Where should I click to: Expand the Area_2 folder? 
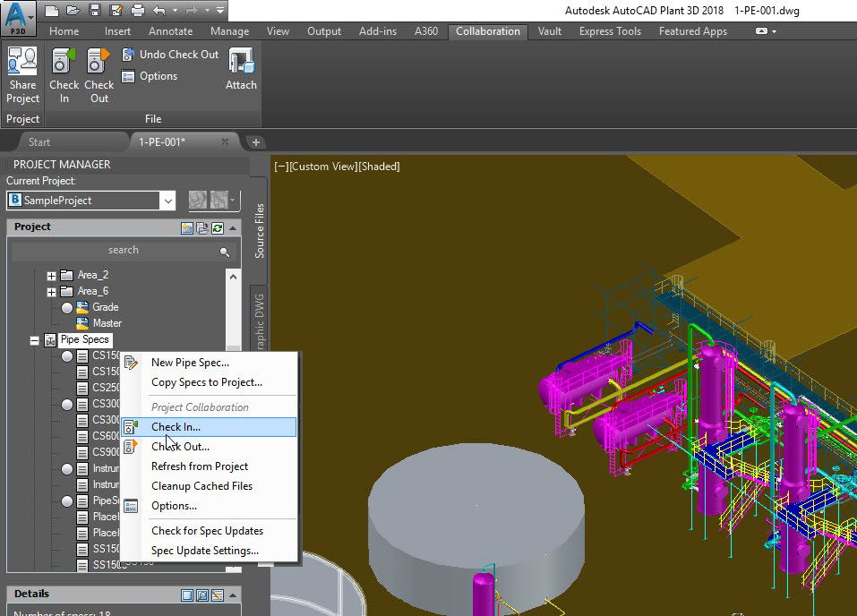coord(51,274)
